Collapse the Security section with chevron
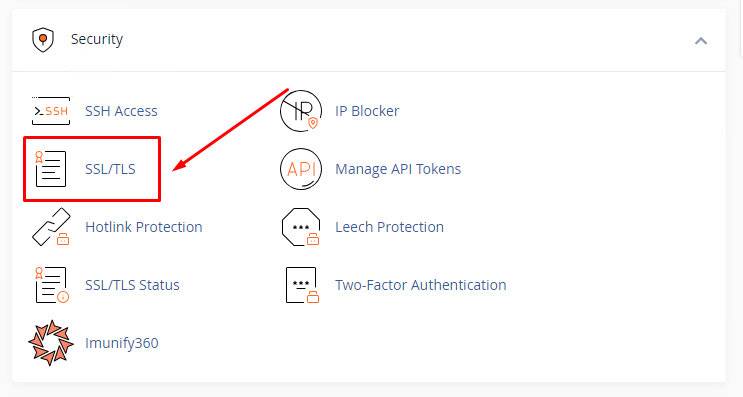Viewport: 743px width, 397px height. [701, 41]
